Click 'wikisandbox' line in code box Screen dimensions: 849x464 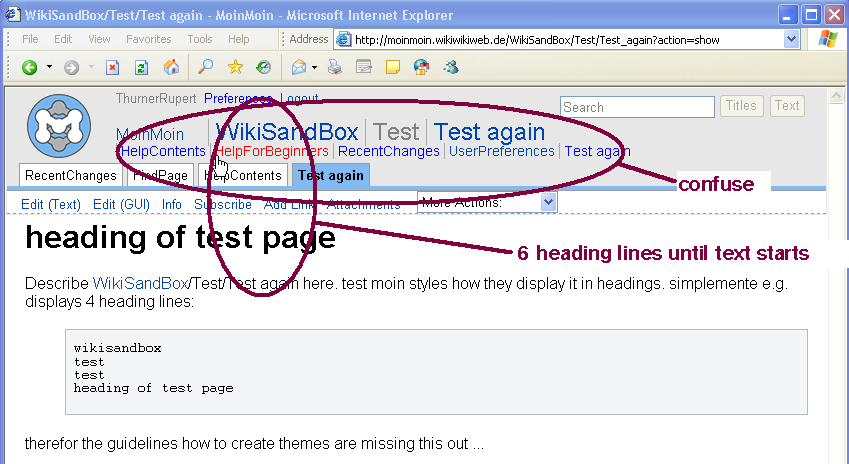tap(117, 348)
